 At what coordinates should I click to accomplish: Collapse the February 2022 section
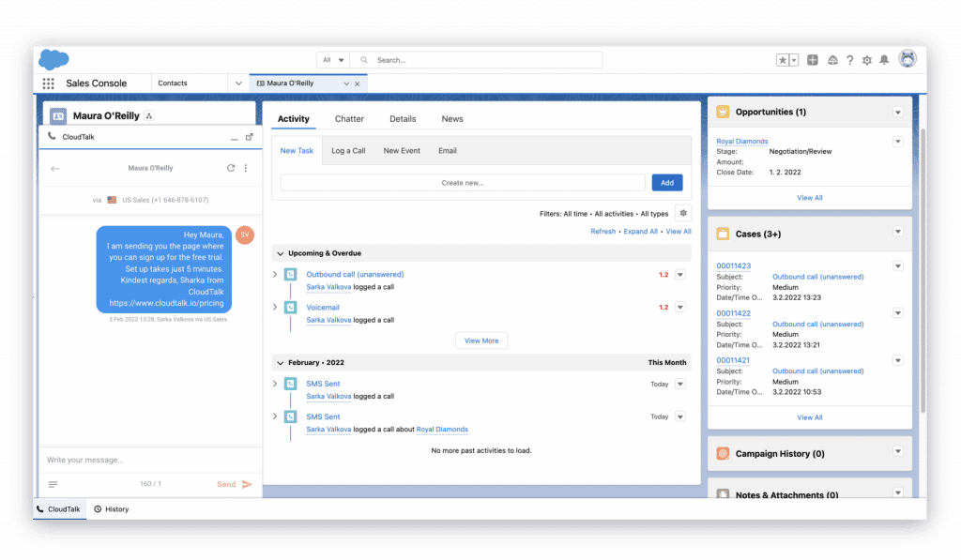280,363
